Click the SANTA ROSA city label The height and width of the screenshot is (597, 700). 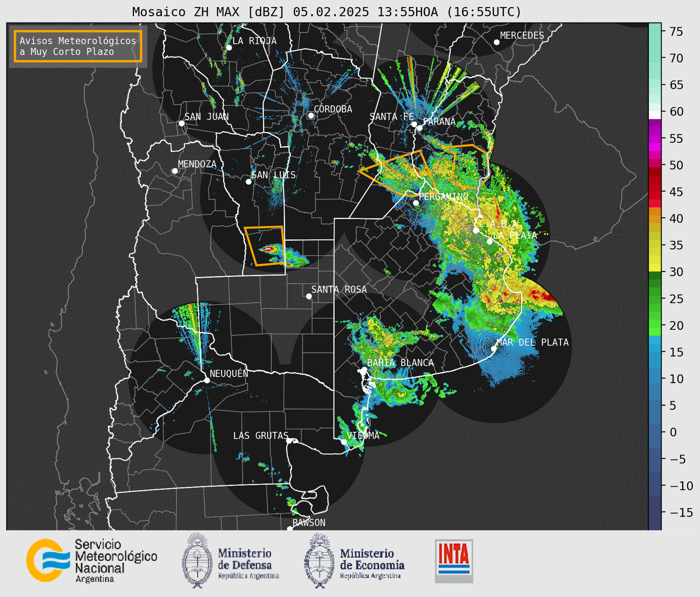pos(339,289)
